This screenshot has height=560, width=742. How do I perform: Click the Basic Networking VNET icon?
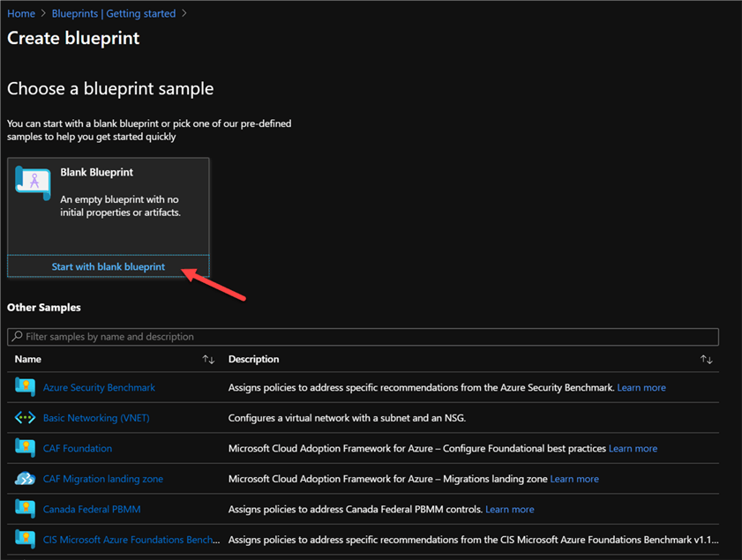click(x=25, y=418)
